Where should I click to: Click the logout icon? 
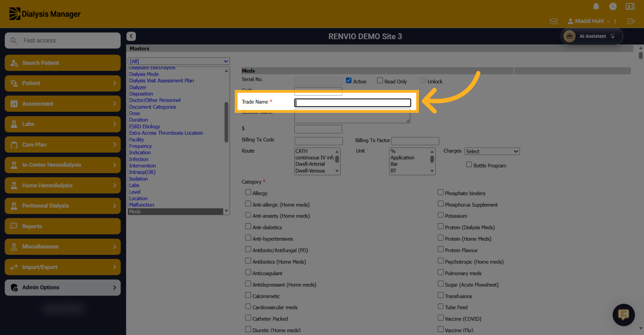(631, 21)
